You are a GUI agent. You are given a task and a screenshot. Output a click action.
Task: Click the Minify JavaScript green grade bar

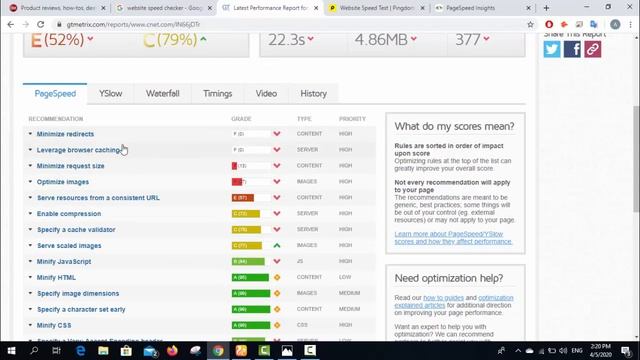pos(248,262)
